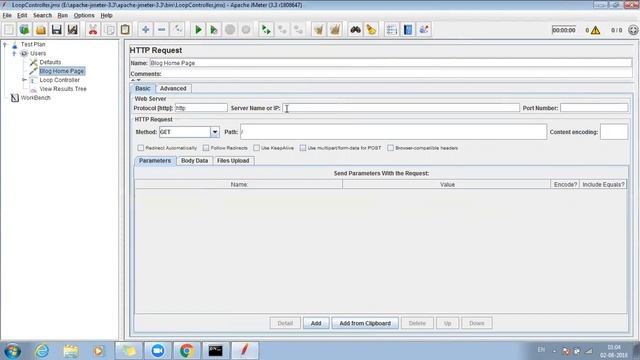Collapse the Users thread group node
Viewport: 640px width, 360px height.
(x=14, y=53)
